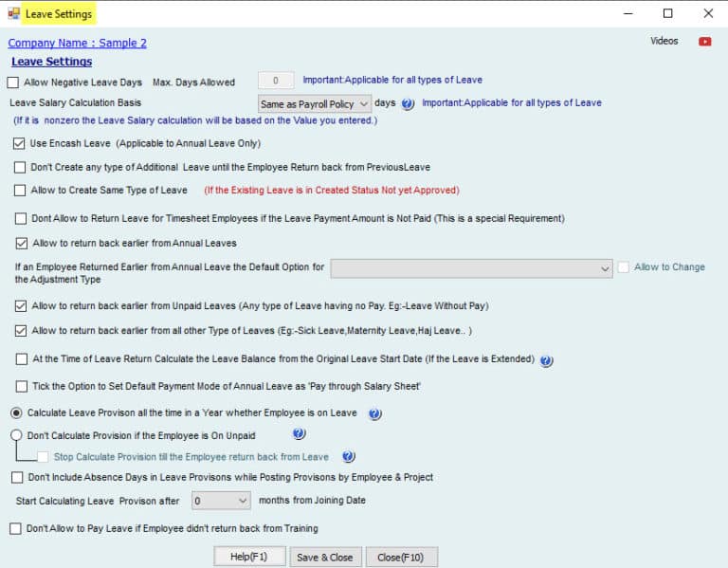
Task: Click the red note 'If the Existing Leave is in Created Status'
Action: [x=332, y=191]
